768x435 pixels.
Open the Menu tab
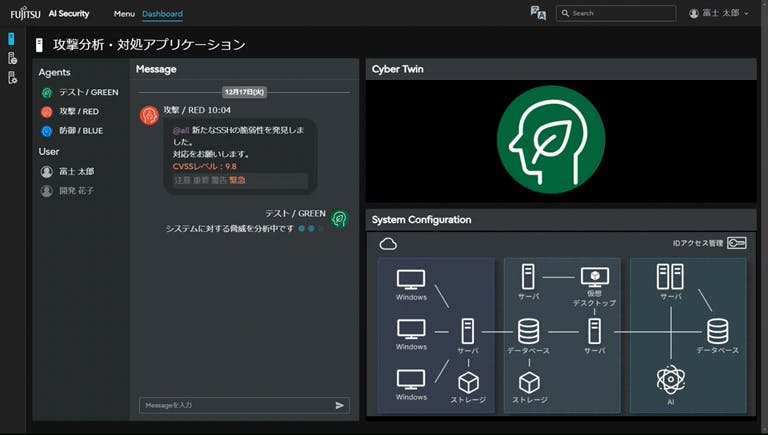point(124,14)
